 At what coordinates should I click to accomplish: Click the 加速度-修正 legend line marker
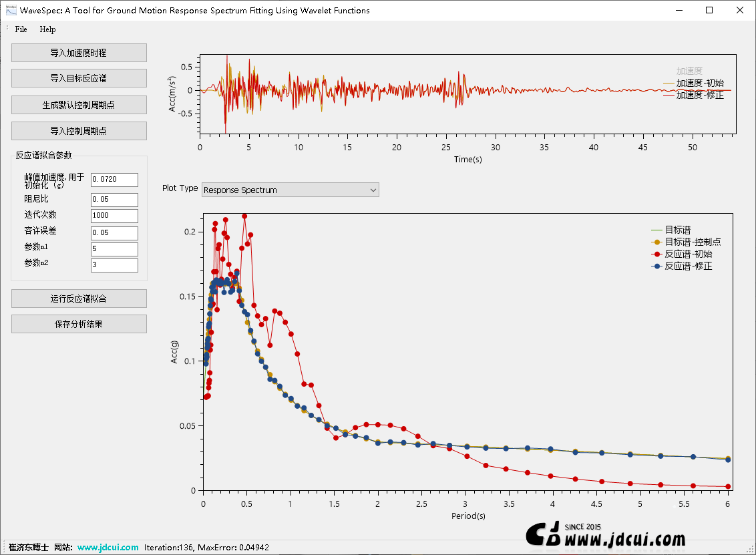[x=669, y=96]
